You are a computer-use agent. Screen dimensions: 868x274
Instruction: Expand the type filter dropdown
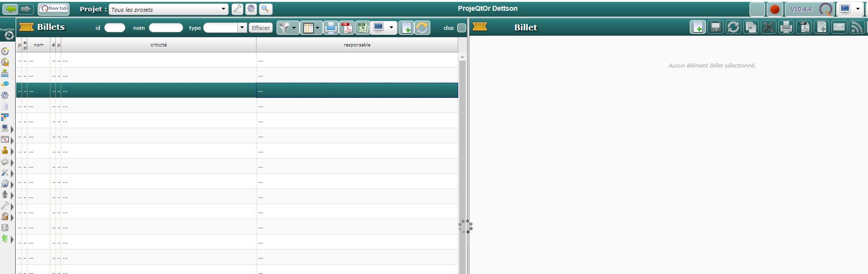pos(242,28)
